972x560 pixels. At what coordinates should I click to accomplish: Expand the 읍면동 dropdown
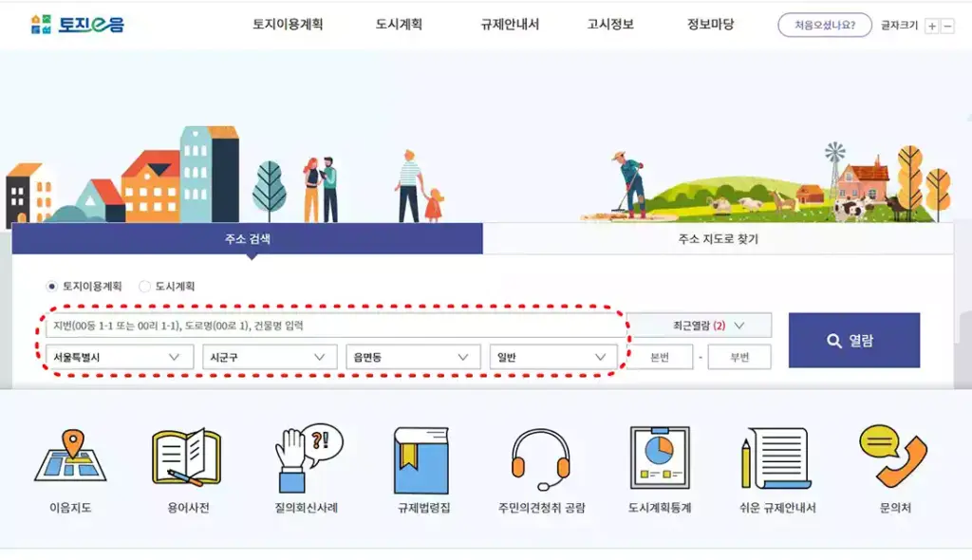(413, 357)
